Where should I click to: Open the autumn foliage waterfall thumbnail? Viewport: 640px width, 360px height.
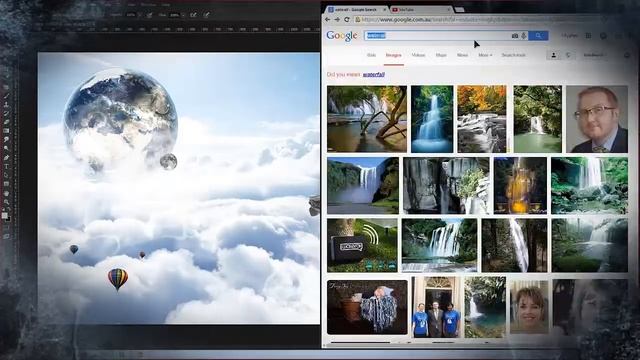pyautogui.click(x=482, y=119)
